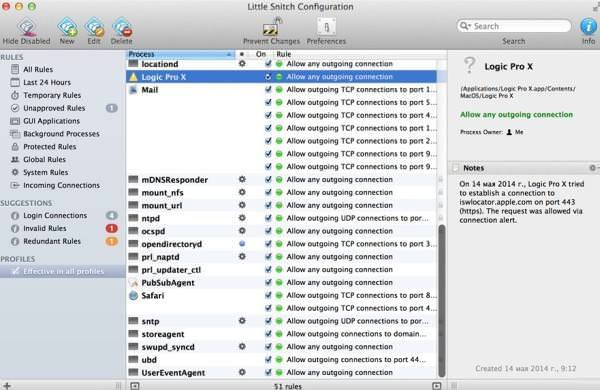Viewport: 600px width, 390px height.
Task: Click the Search field in toolbar
Action: click(x=514, y=26)
